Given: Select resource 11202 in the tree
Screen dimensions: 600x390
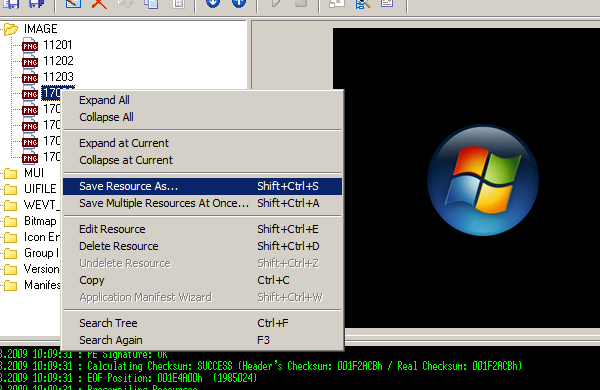Looking at the screenshot, I should pos(58,61).
